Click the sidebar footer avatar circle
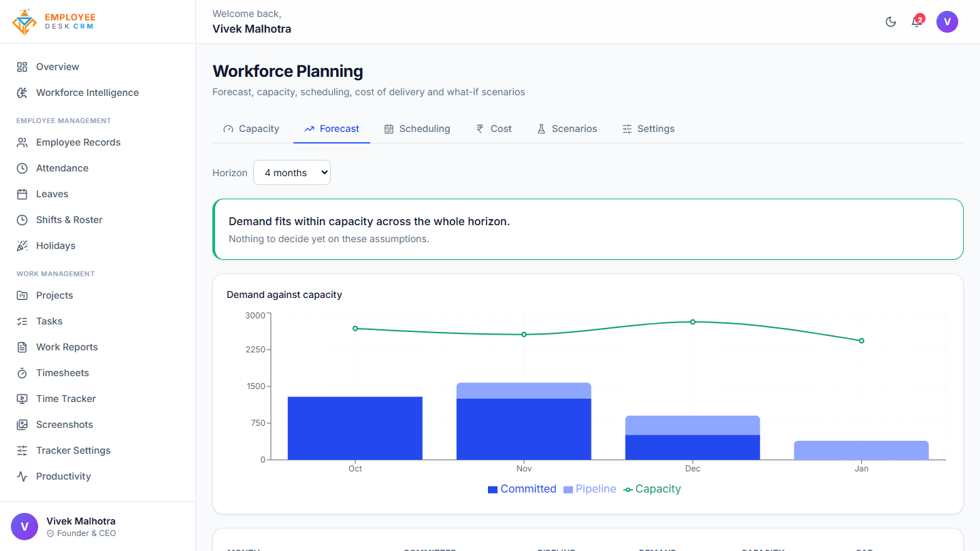980x551 pixels. pos(24,527)
